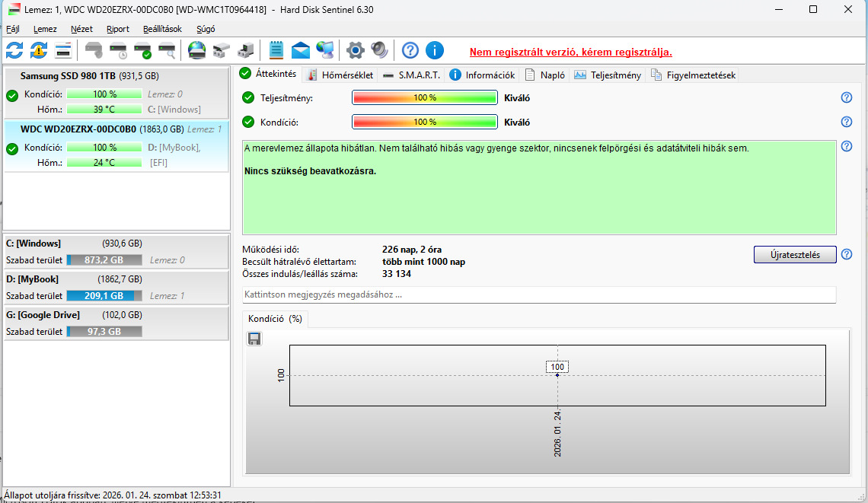Click the C: free space 873,2 GB bar
The height and width of the screenshot is (503, 868).
pos(104,260)
